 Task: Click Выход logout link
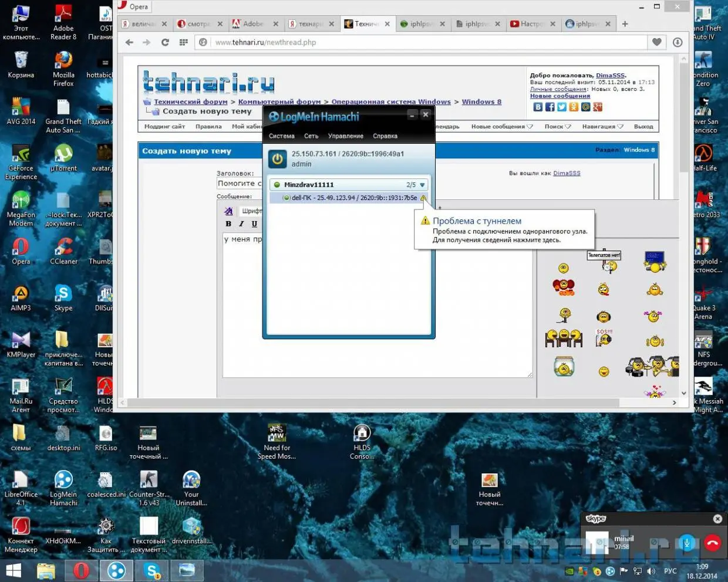[643, 126]
